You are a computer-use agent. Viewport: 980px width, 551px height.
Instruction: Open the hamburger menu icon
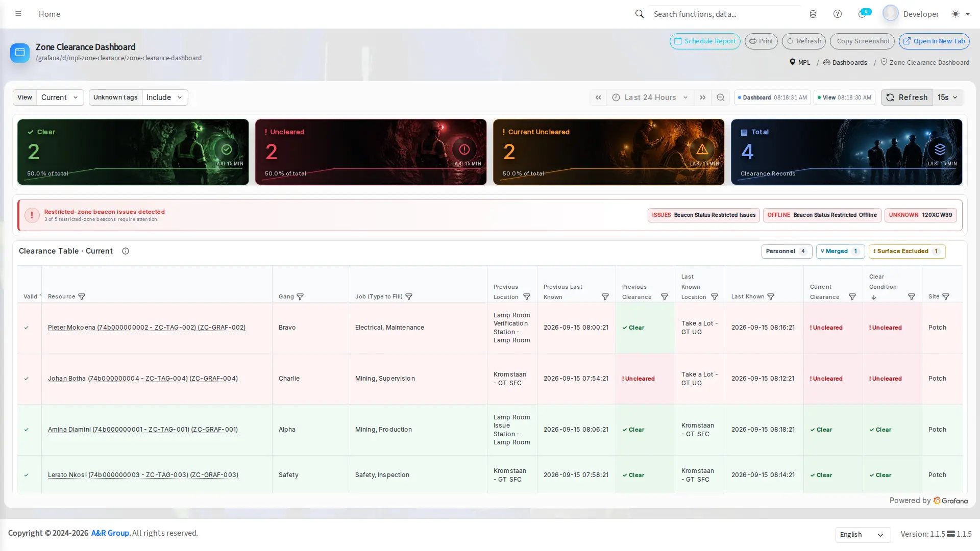tap(18, 14)
